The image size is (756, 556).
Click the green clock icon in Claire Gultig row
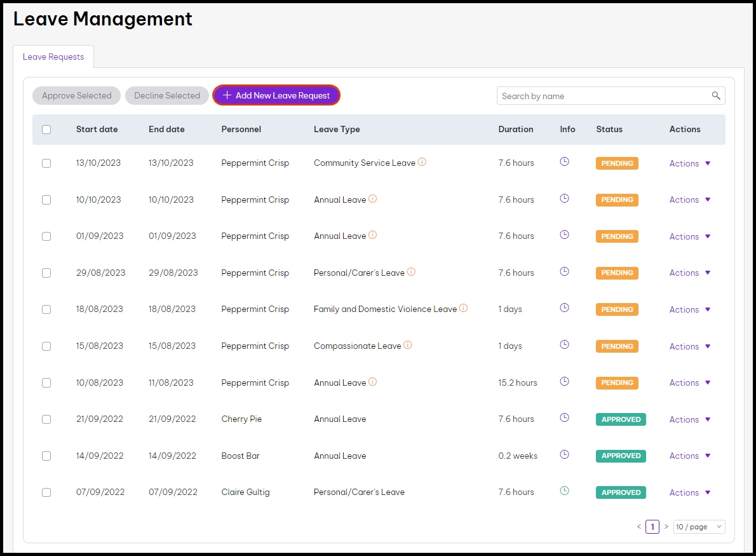click(x=564, y=491)
